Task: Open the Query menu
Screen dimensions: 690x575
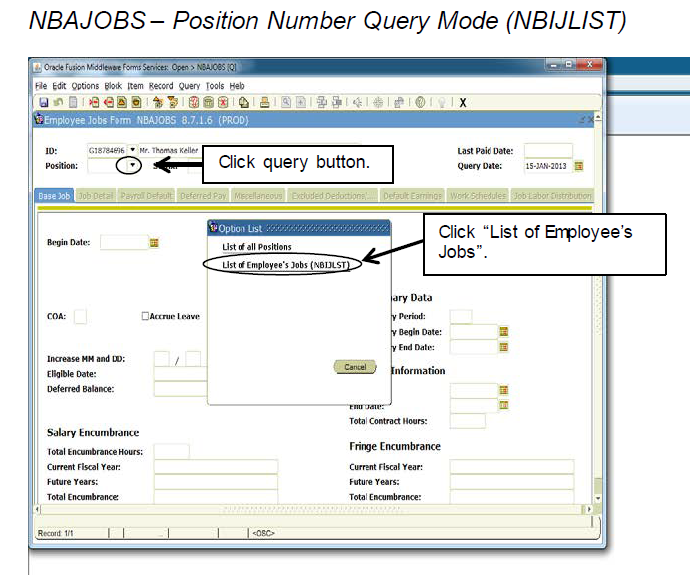Action: click(x=189, y=86)
